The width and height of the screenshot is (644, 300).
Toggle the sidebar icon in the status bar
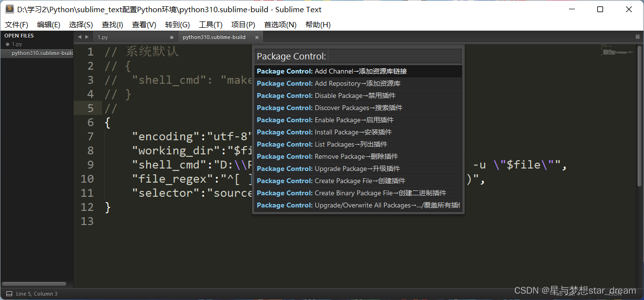pos(9,293)
